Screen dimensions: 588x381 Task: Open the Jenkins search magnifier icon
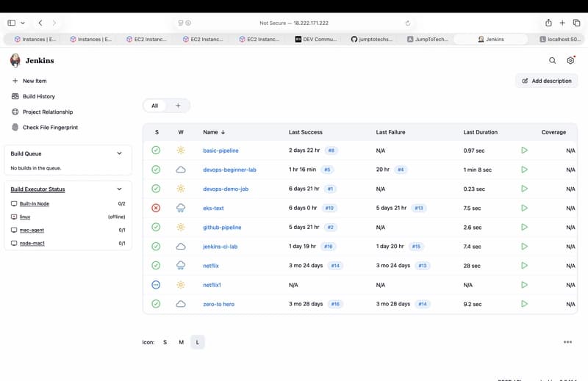coord(553,61)
